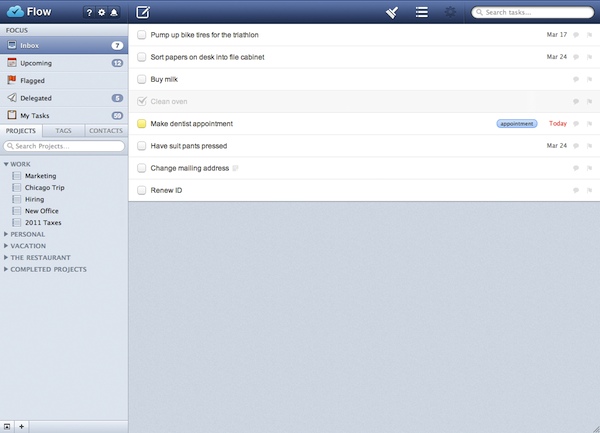The width and height of the screenshot is (600, 433).
Task: Check off Change mailing address task
Action: pos(142,168)
